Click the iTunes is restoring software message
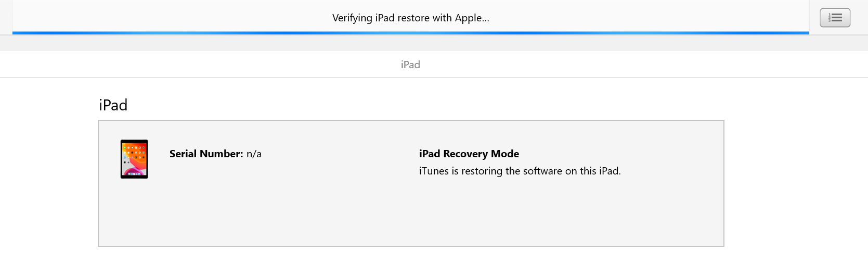This screenshot has height=276, width=868. (520, 171)
